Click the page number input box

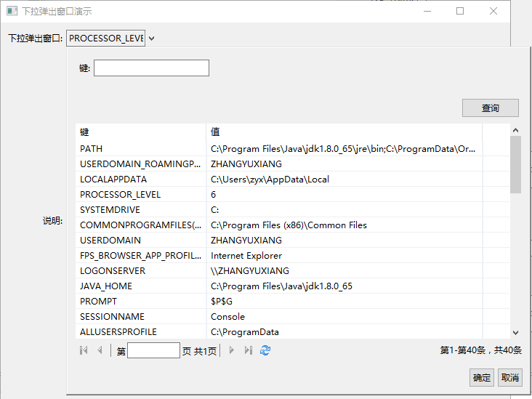[x=153, y=350]
